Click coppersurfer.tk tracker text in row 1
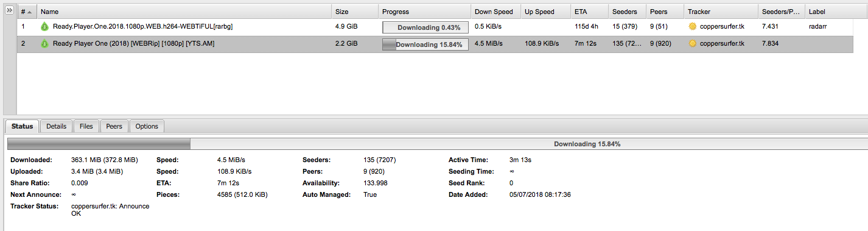The image size is (868, 231). pos(722,27)
